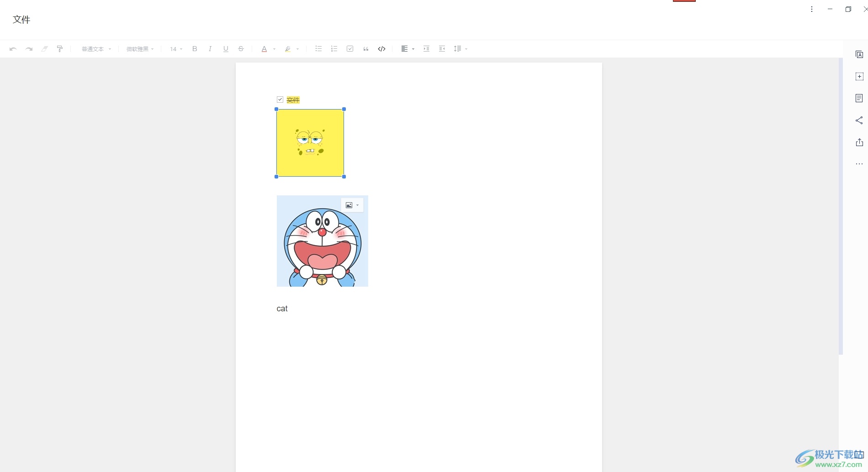Screen dimensions: 868x472
Task: Open the document outline panel
Action: (x=859, y=98)
